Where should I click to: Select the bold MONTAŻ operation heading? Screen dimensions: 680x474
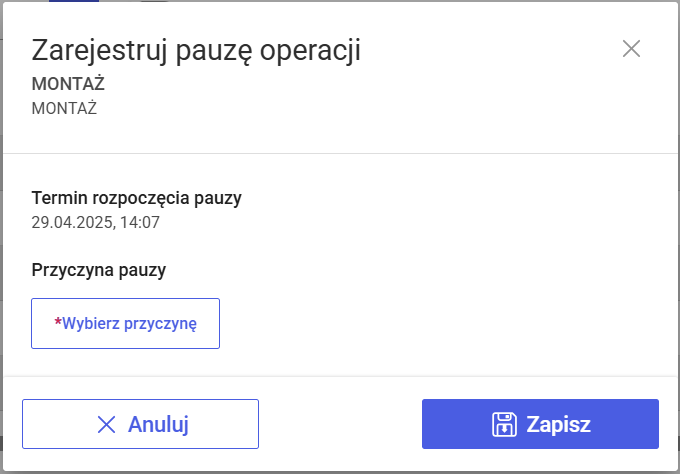coord(68,83)
